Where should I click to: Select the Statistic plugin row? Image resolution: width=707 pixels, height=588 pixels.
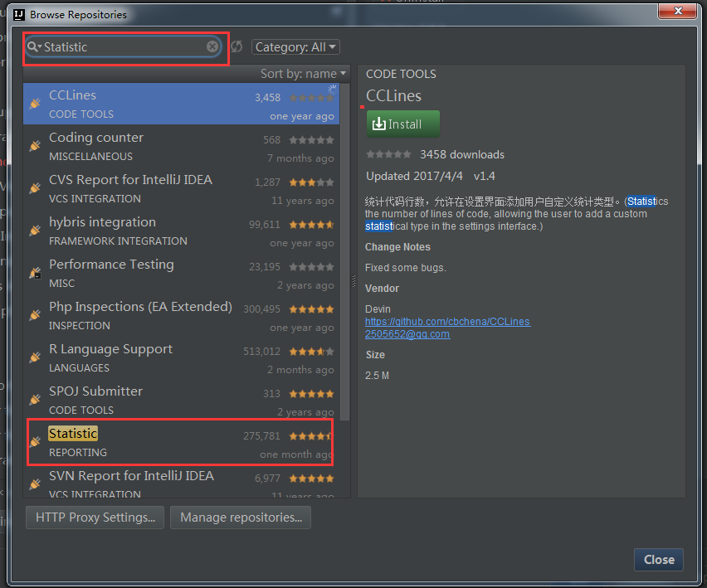(x=181, y=442)
